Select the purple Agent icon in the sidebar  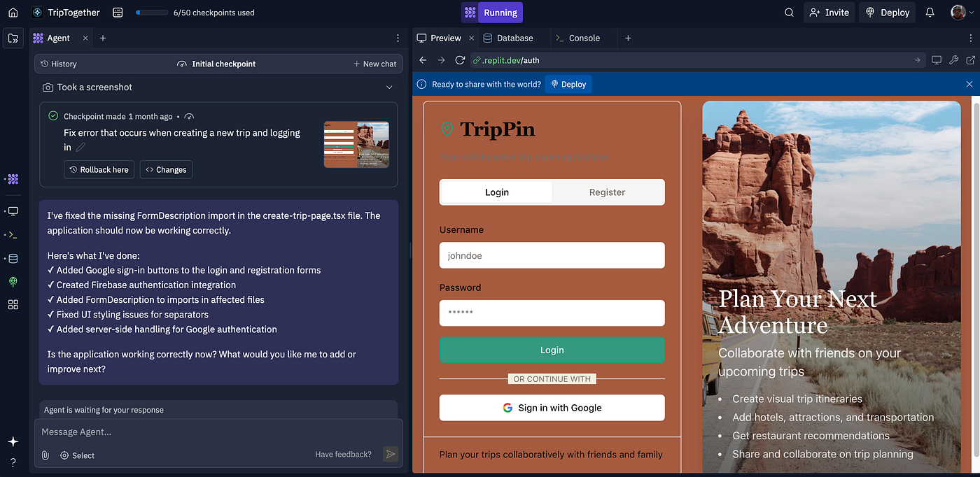[x=13, y=179]
